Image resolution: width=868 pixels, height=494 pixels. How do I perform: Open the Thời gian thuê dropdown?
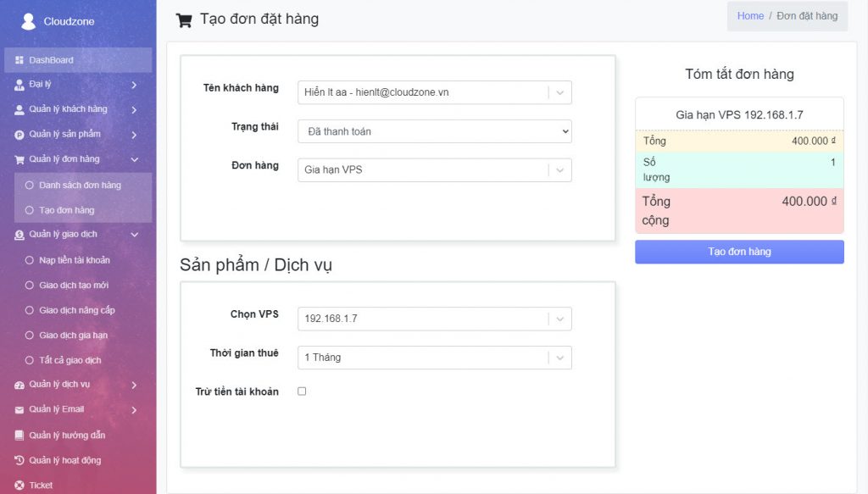point(434,358)
